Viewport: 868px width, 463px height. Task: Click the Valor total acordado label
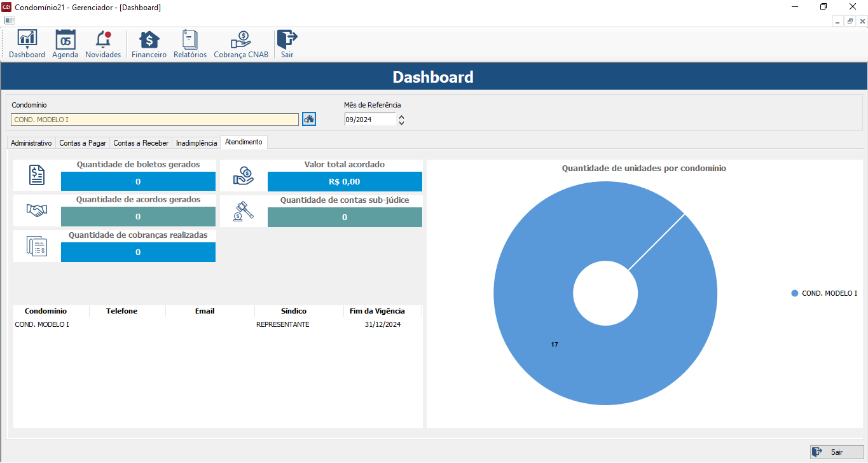[345, 165]
